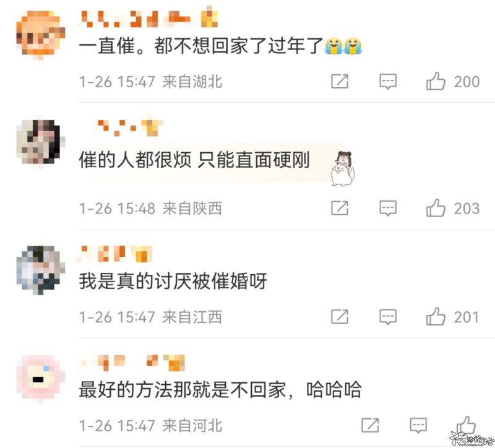Select comment text 我是真的讨厌被催婚呀
The width and height of the screenshot is (495, 448).
(173, 281)
